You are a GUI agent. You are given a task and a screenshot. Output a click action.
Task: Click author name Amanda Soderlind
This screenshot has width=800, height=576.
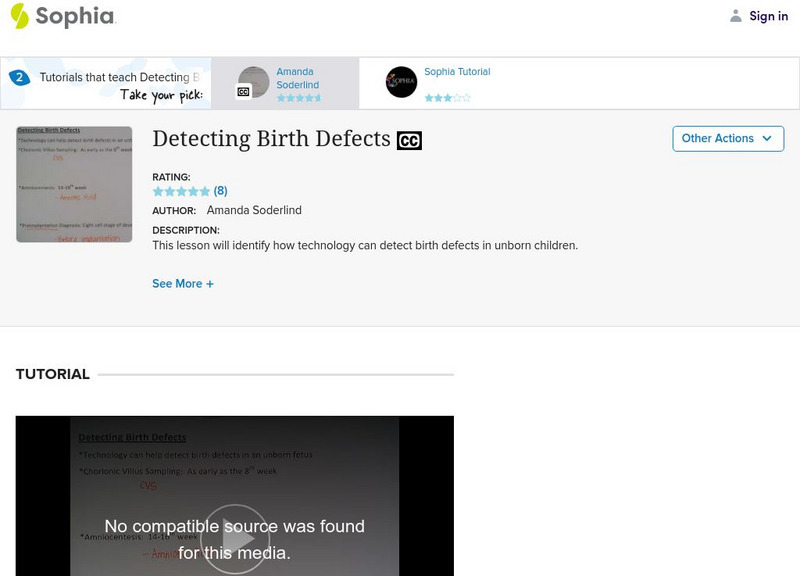click(x=254, y=210)
